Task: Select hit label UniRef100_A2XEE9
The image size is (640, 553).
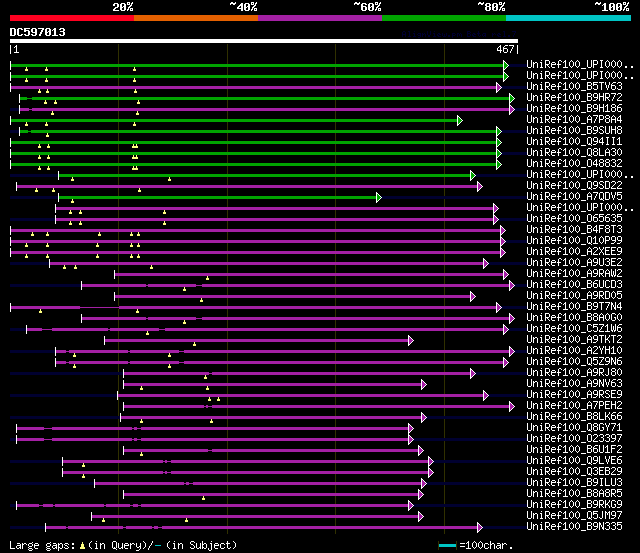Action: tap(574, 252)
